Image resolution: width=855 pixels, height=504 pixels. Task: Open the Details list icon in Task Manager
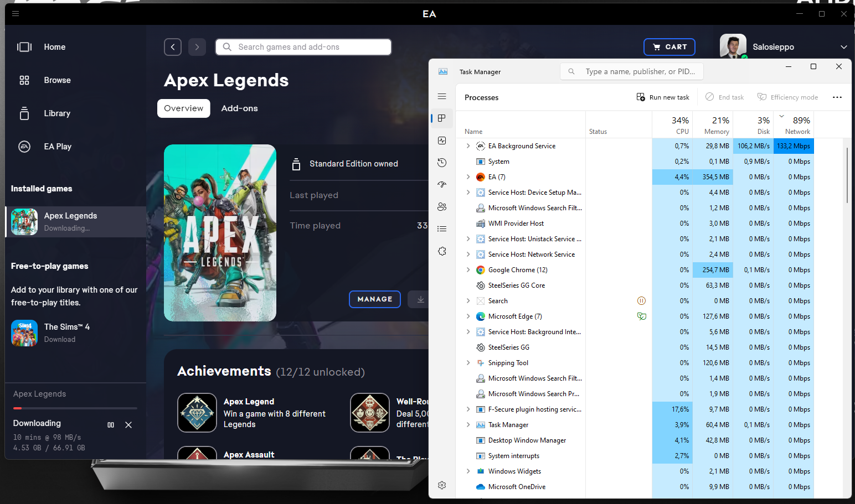pyautogui.click(x=442, y=229)
